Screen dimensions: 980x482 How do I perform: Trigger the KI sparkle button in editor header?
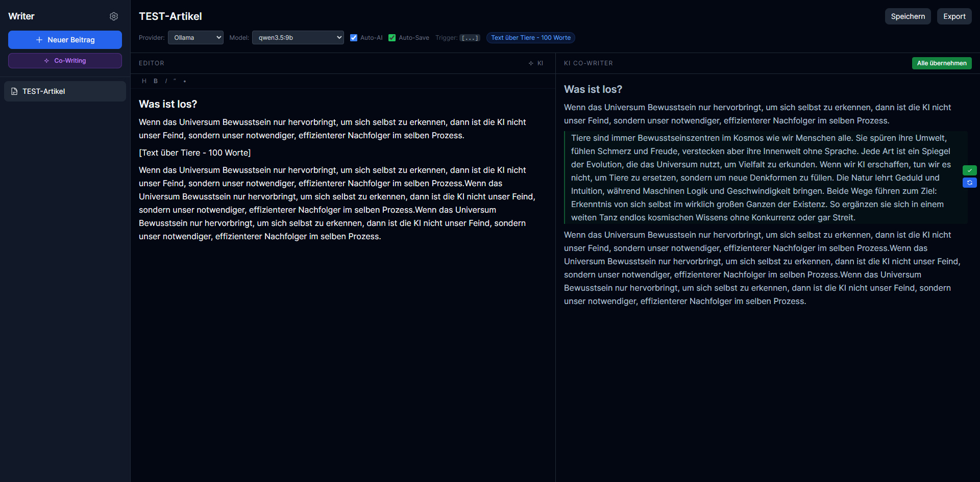tap(536, 63)
